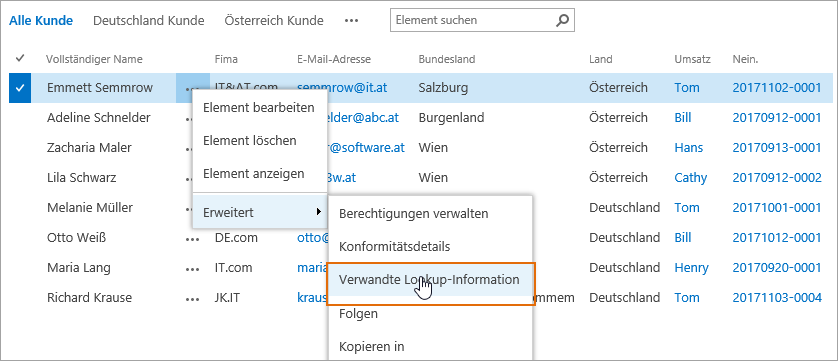Open link 20170913-0001
838x361 pixels.
click(777, 148)
